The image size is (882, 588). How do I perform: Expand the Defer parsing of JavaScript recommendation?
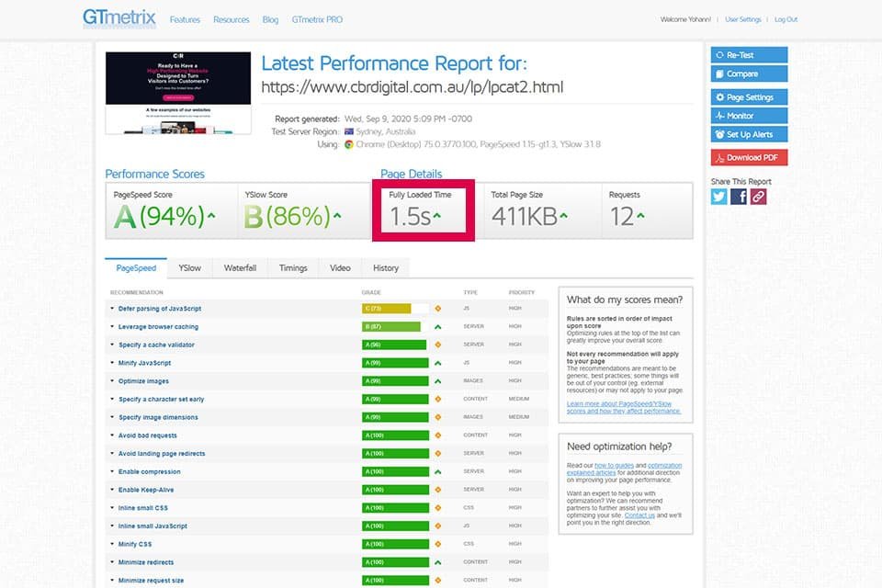160,309
